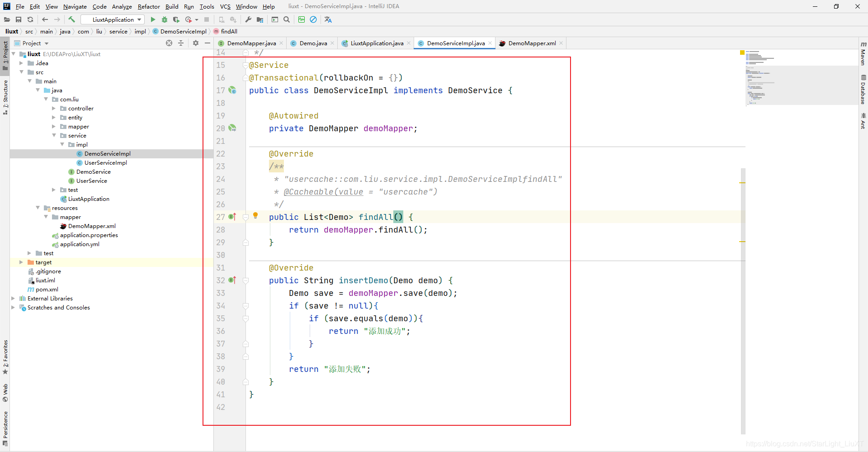The width and height of the screenshot is (868, 452).
Task: Fold the findAll method at line 27
Action: tap(246, 217)
